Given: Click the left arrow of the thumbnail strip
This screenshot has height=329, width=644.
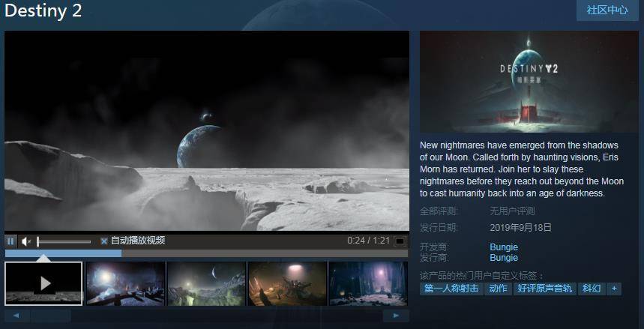Looking at the screenshot, I should point(16,316).
